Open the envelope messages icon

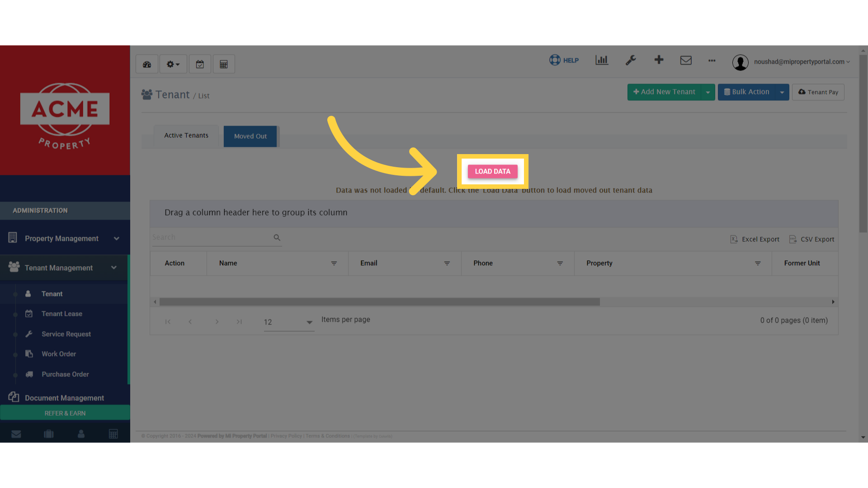point(686,60)
